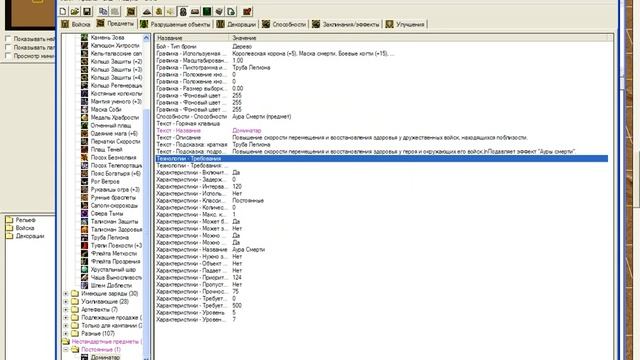Screen dimensions: 640x360
Task: Click the Save floppy disk icon
Action: click(x=87, y=11)
